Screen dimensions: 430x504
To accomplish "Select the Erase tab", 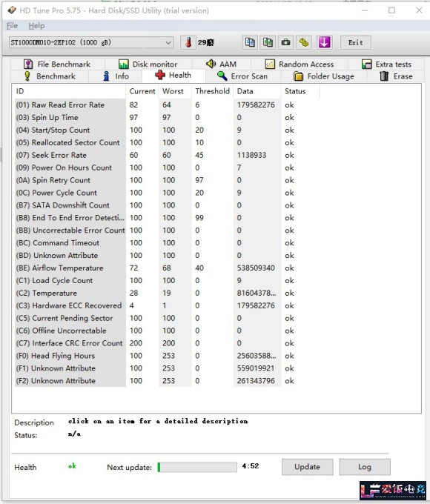I will [x=396, y=76].
